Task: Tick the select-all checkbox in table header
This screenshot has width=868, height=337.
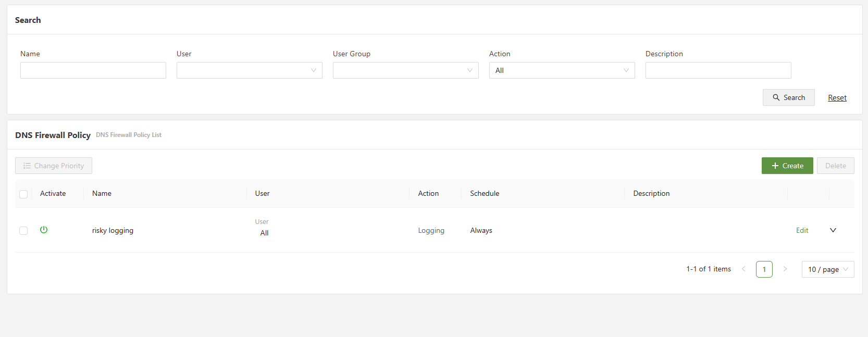Action: click(23, 194)
